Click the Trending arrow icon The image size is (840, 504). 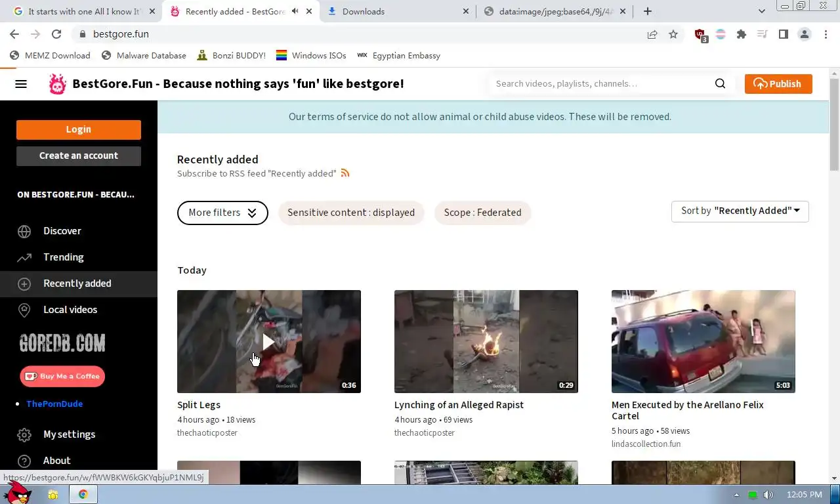[x=24, y=257]
